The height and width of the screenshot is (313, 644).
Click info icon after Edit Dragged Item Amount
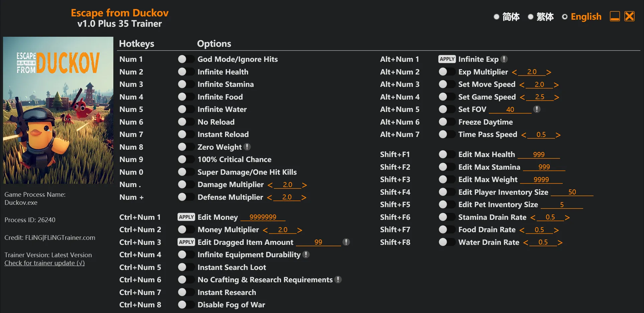pyautogui.click(x=346, y=242)
